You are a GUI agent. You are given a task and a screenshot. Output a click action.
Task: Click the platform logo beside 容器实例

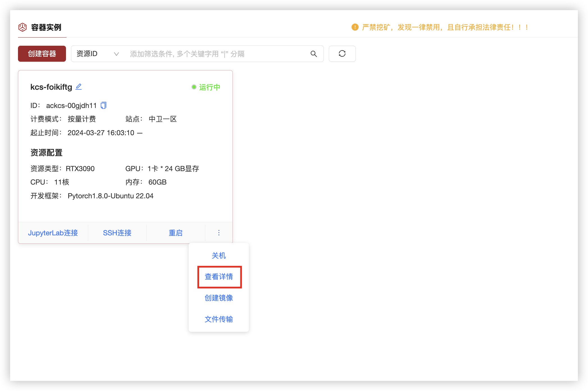(22, 27)
